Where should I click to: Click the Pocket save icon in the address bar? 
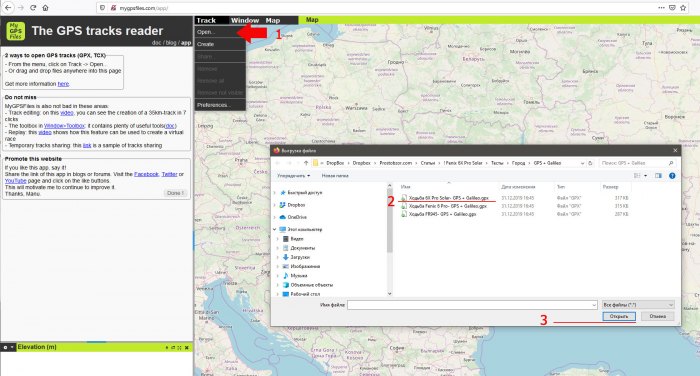point(672,8)
